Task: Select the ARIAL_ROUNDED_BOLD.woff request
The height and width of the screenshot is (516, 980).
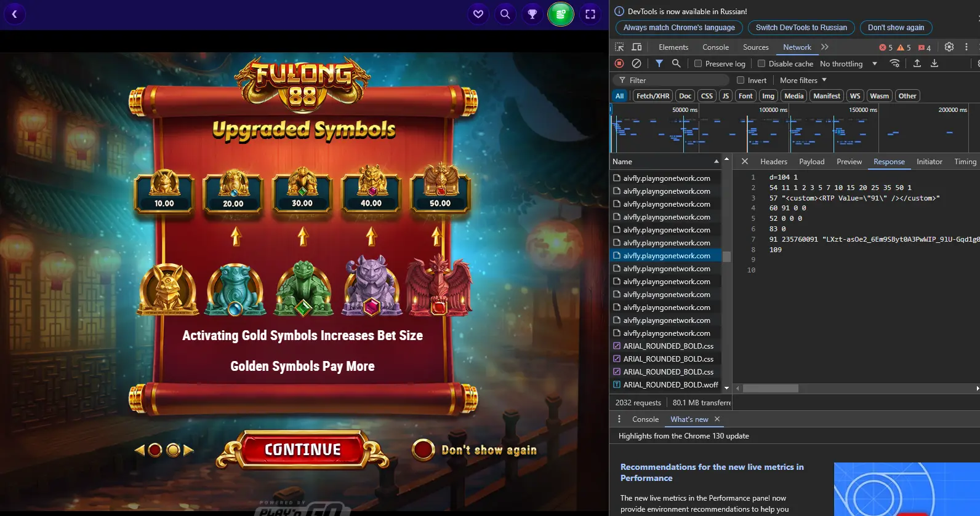Action: coord(666,385)
